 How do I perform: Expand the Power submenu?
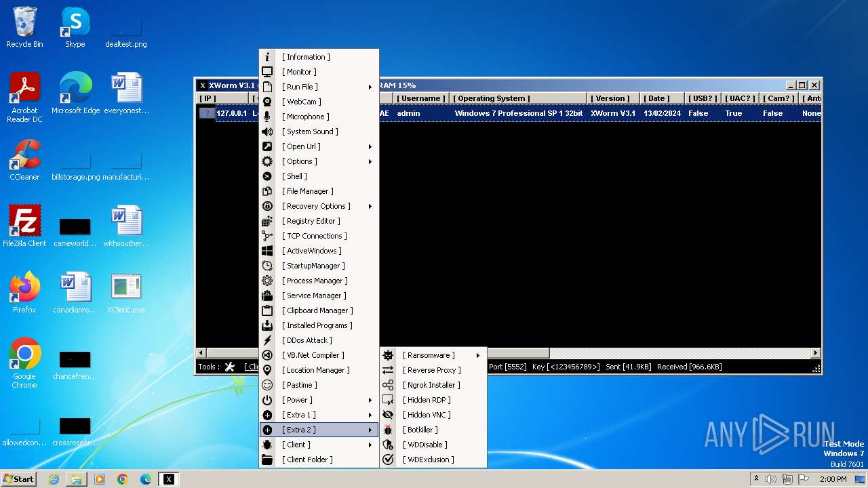[x=370, y=400]
